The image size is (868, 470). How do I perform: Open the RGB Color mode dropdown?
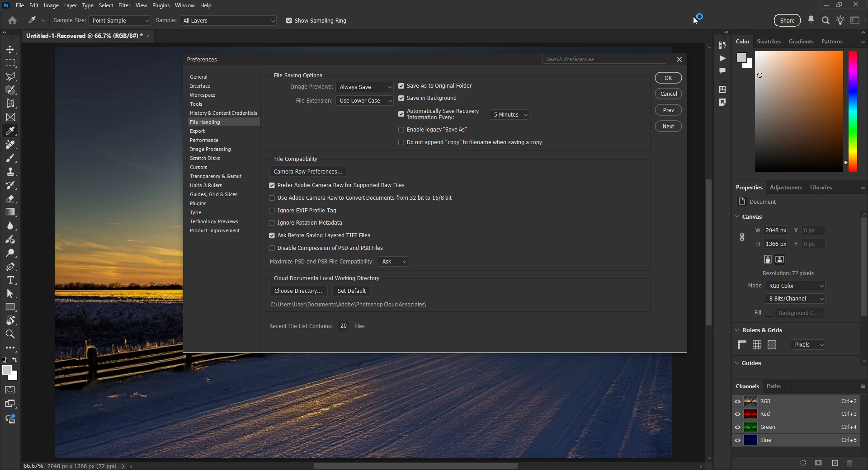click(x=795, y=286)
